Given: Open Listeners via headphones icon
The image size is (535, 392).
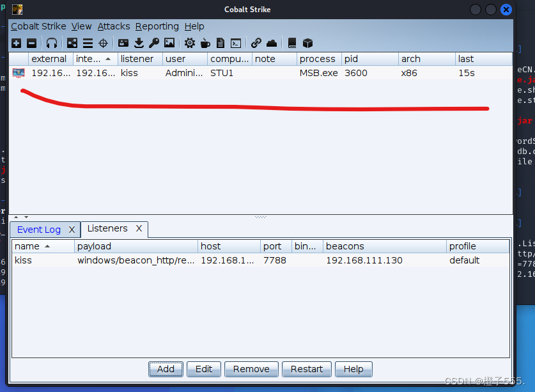Looking at the screenshot, I should [52, 43].
